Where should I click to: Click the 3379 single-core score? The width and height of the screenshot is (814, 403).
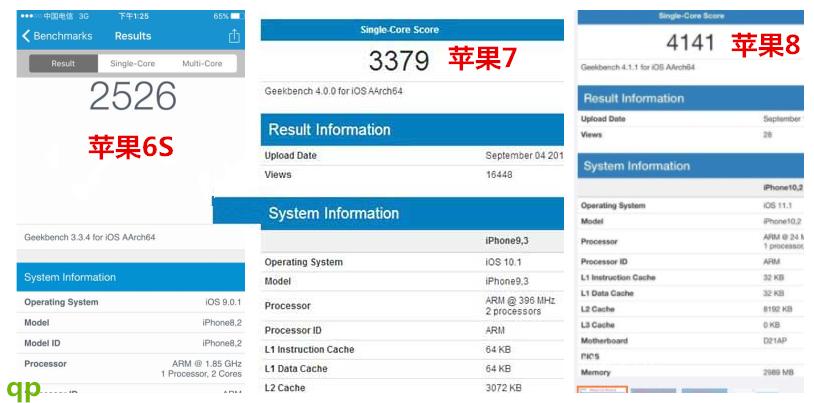[x=399, y=61]
